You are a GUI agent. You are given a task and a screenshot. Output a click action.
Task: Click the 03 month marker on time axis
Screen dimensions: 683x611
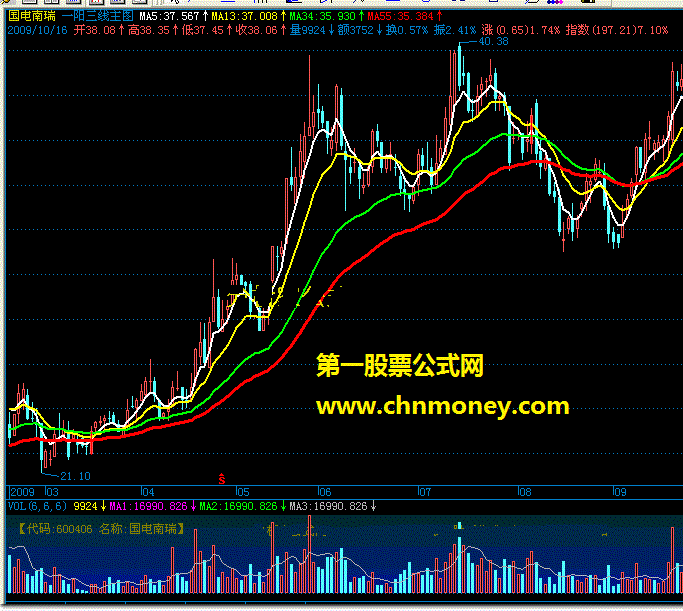click(x=52, y=492)
